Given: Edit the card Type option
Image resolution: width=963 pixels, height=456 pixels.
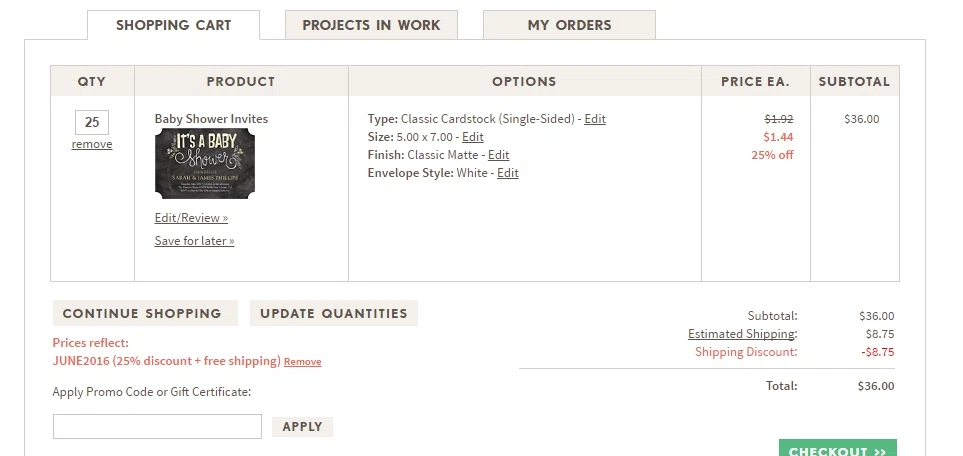Looking at the screenshot, I should coord(595,119).
